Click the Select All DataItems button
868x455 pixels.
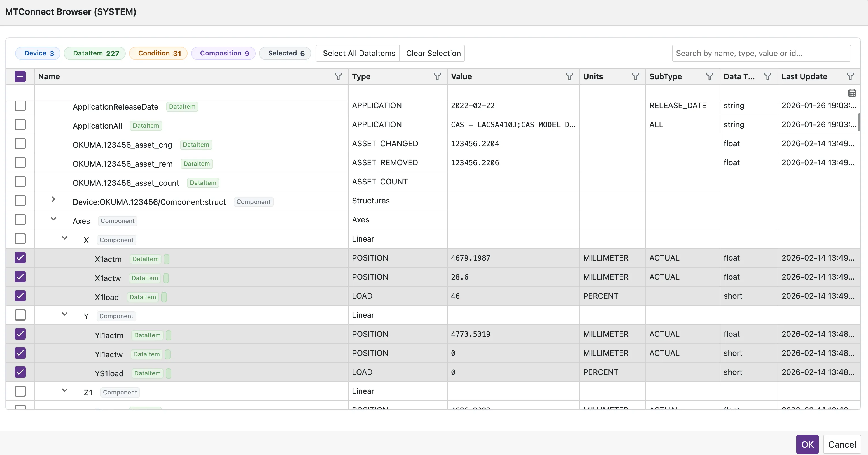tap(357, 53)
